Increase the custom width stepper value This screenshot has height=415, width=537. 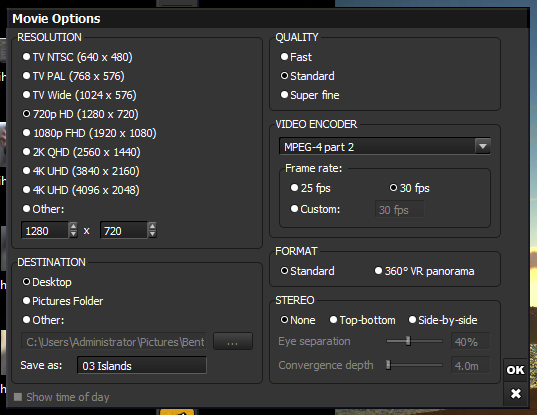(x=73, y=226)
